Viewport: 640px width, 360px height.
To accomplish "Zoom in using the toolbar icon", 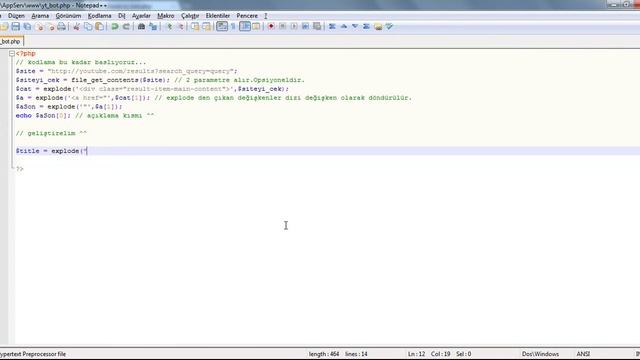I will [x=169, y=27].
